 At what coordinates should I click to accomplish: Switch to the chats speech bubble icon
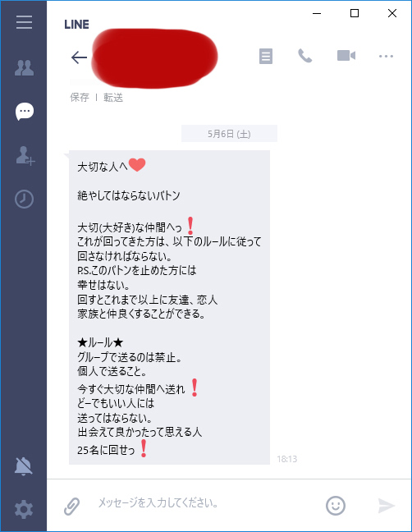pyautogui.click(x=25, y=112)
